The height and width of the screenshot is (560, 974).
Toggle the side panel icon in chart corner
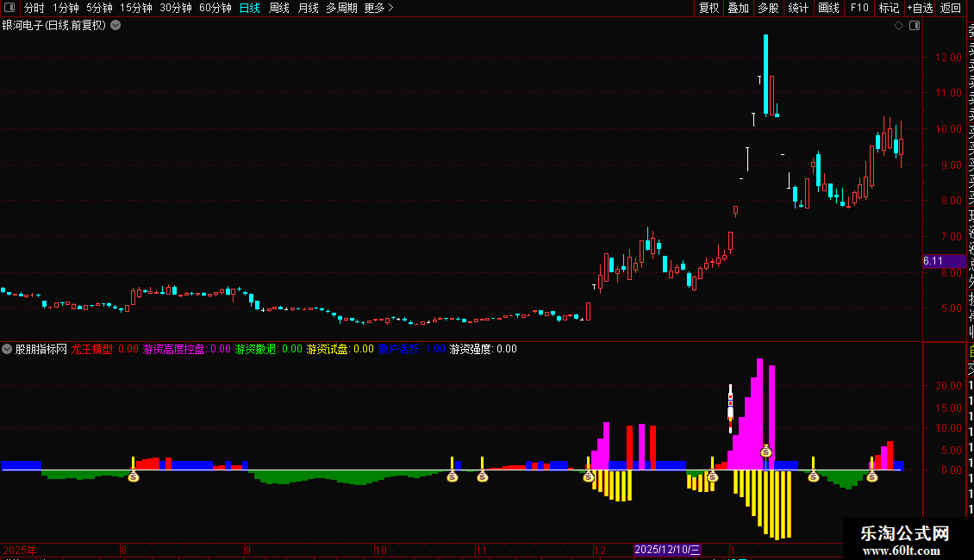[915, 26]
